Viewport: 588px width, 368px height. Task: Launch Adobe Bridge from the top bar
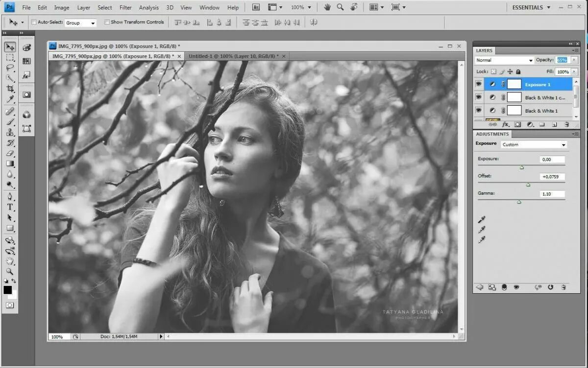pyautogui.click(x=256, y=7)
